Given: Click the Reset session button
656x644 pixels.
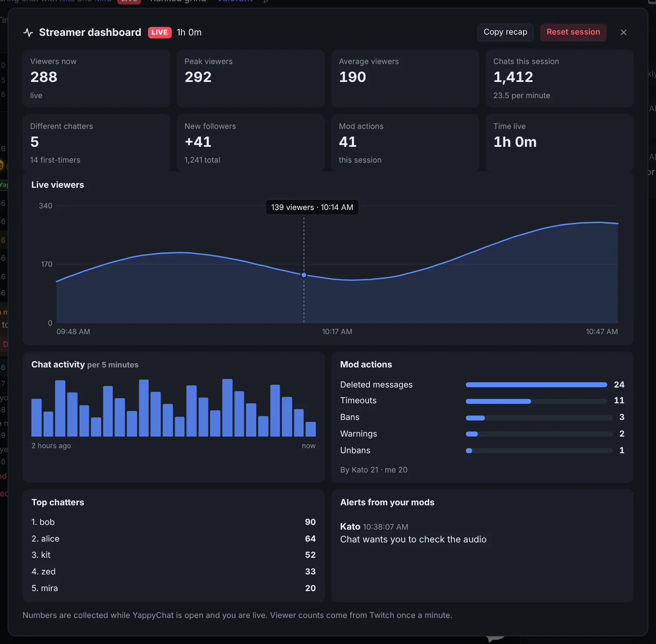Looking at the screenshot, I should [573, 32].
